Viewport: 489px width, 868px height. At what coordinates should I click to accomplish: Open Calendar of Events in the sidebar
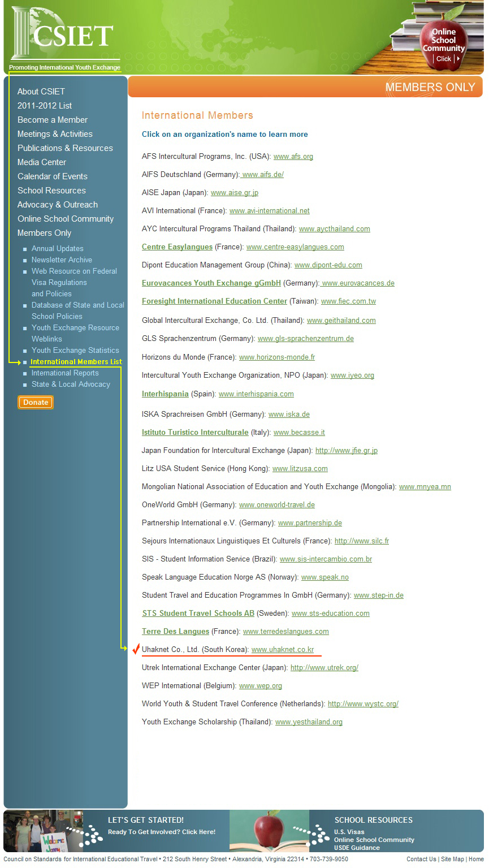[53, 176]
